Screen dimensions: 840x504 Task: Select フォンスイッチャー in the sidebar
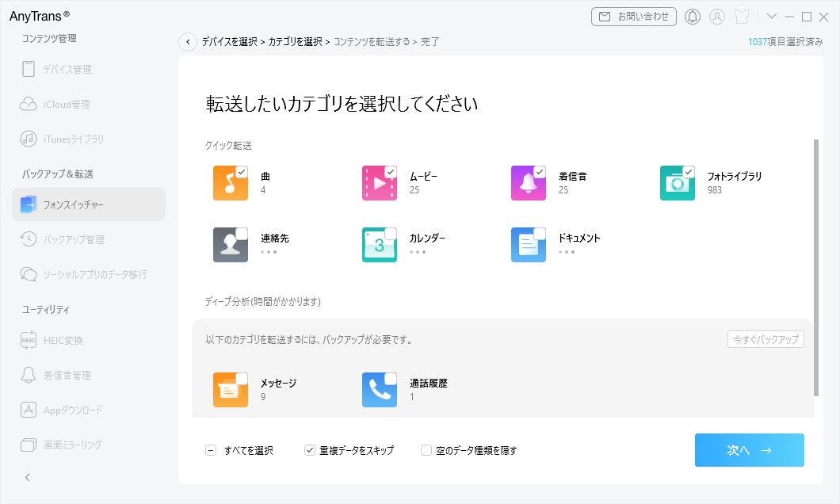point(74,205)
